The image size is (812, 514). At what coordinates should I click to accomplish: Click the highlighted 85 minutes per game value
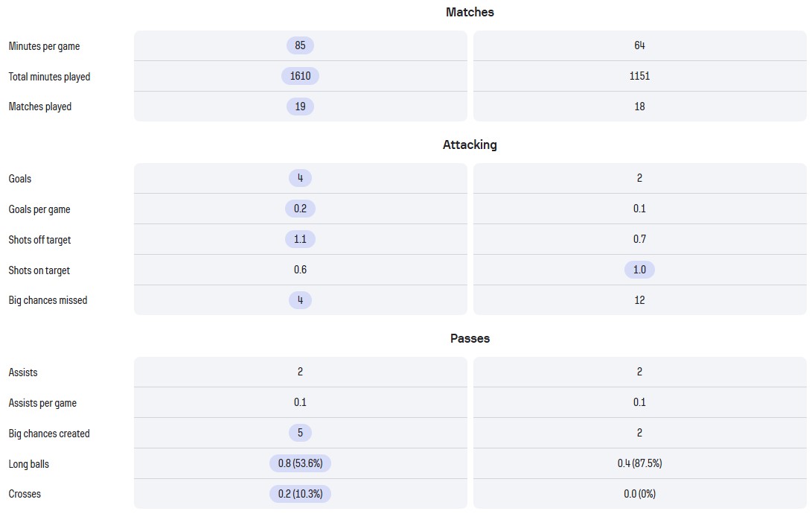click(x=300, y=45)
